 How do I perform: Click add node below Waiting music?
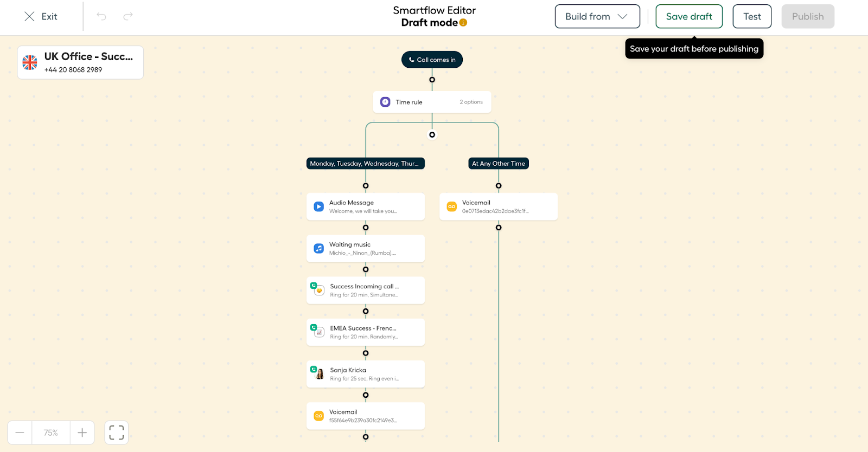(366, 269)
